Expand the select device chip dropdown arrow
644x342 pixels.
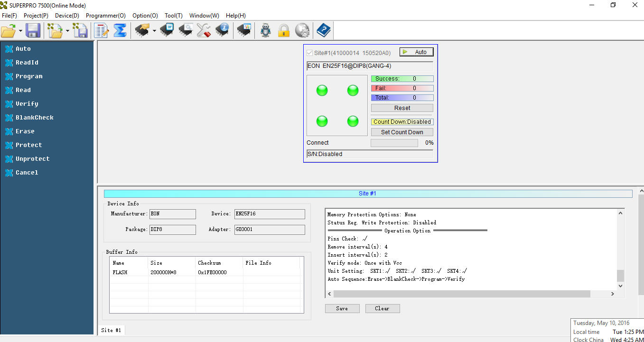154,31
